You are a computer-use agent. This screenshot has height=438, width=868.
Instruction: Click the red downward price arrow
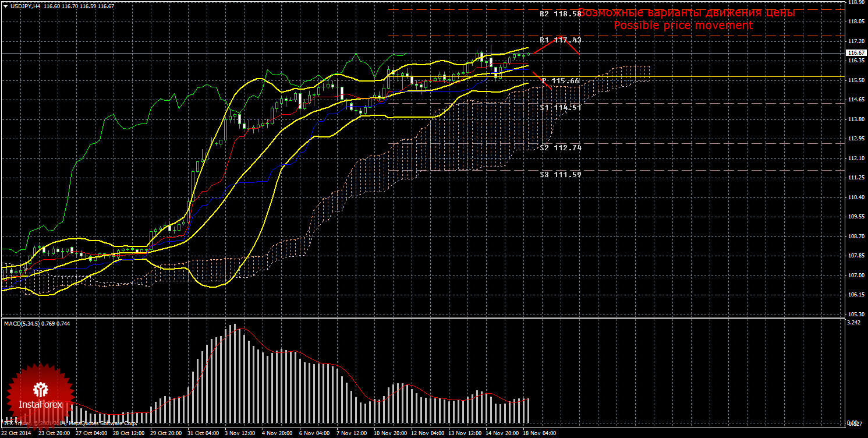coord(541,80)
